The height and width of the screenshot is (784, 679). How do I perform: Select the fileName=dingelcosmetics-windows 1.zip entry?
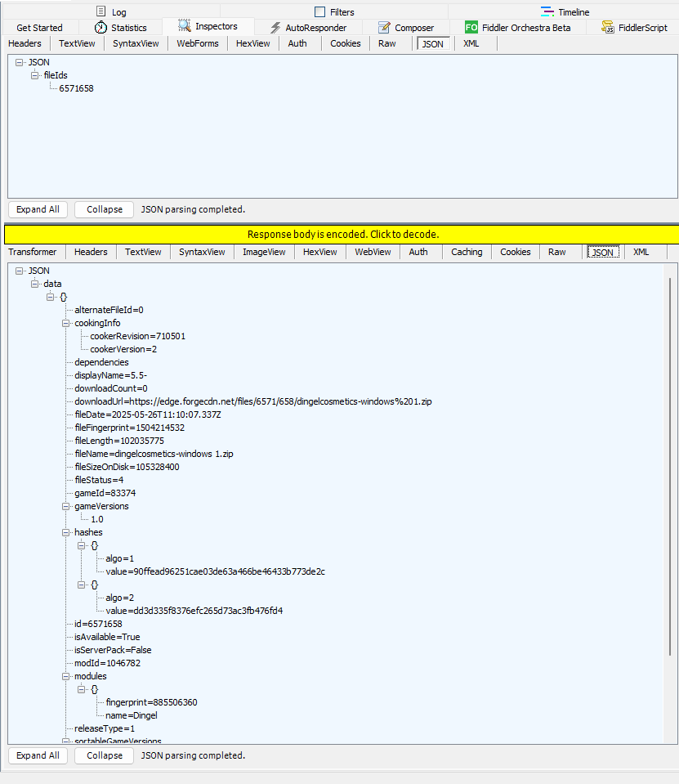154,454
